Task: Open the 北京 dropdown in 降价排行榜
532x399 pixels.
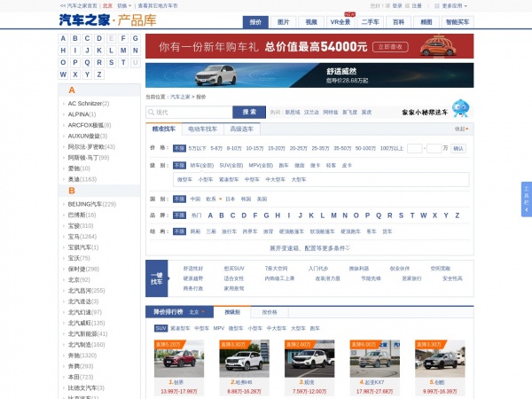Action: (197, 312)
